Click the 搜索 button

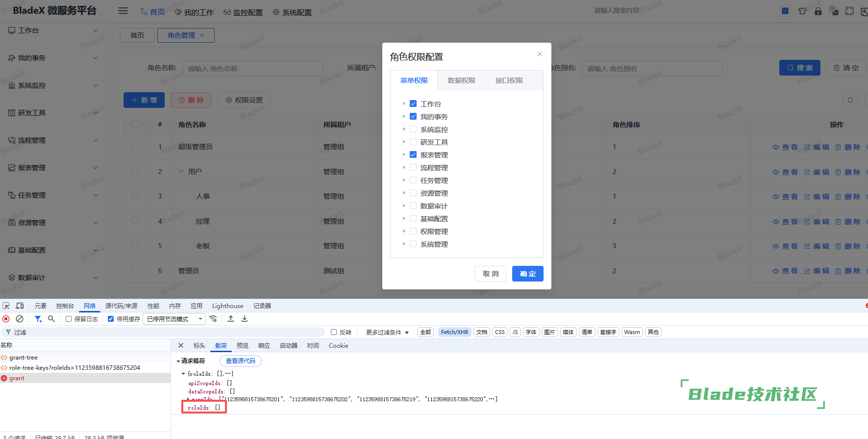point(800,68)
